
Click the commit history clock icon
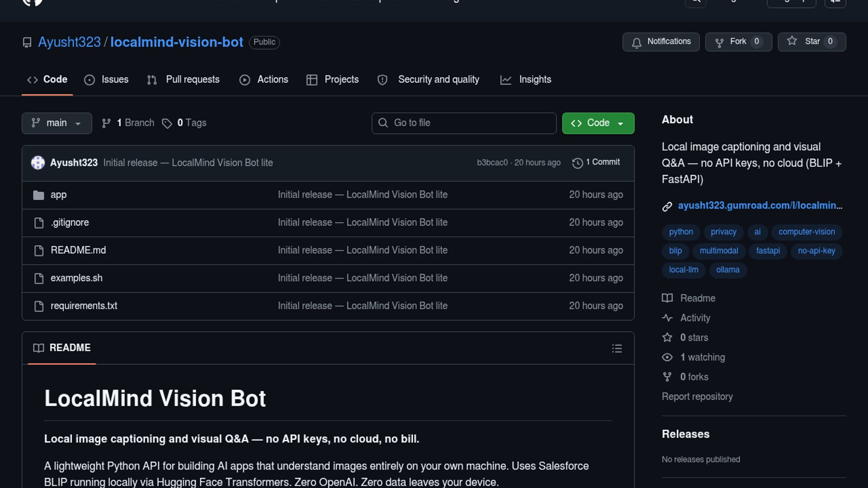pos(577,163)
